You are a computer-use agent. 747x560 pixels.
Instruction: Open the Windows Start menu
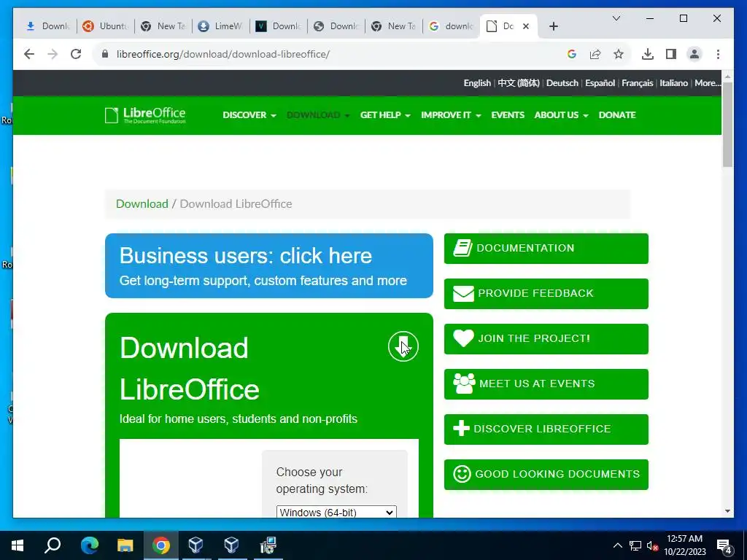click(x=18, y=545)
